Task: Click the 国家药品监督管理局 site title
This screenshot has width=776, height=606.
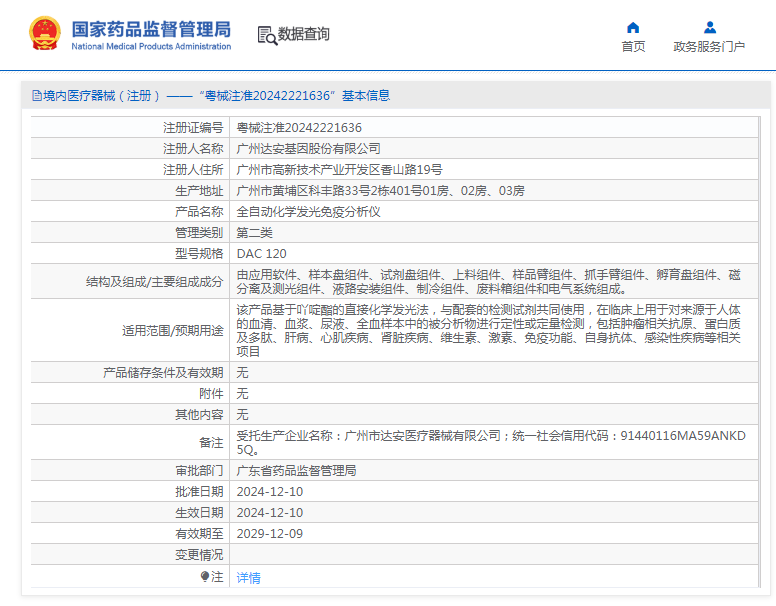Action: pyautogui.click(x=151, y=29)
